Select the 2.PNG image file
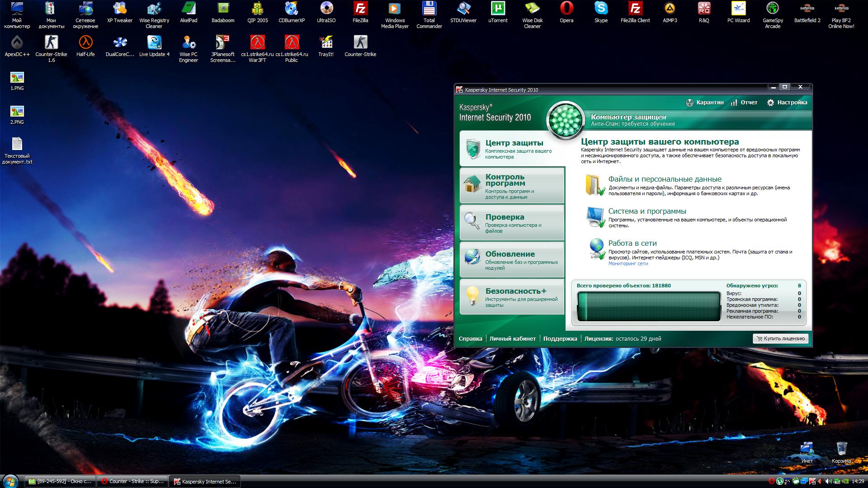 [x=17, y=114]
